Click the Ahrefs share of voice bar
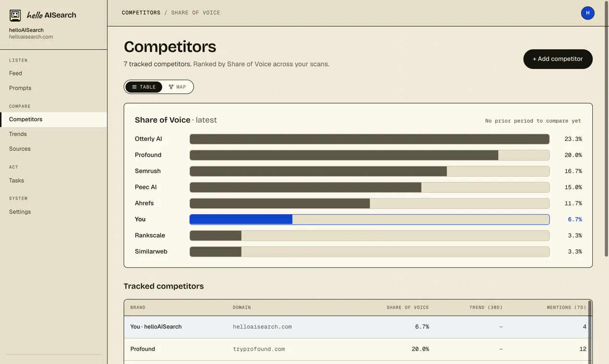 tap(369, 203)
